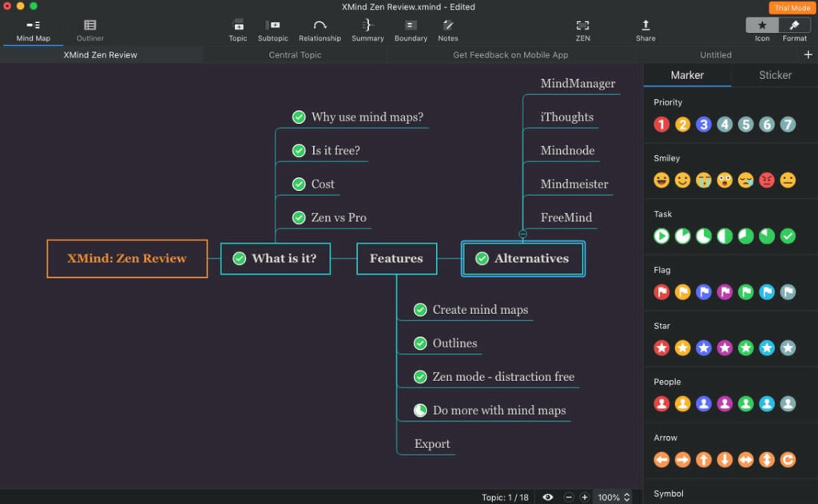Click progress marker on Do more with mind maps
The image size is (818, 504).
point(420,410)
